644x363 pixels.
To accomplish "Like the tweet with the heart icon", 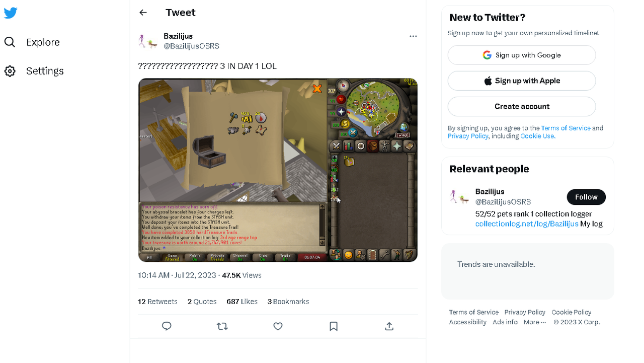I will 278,326.
